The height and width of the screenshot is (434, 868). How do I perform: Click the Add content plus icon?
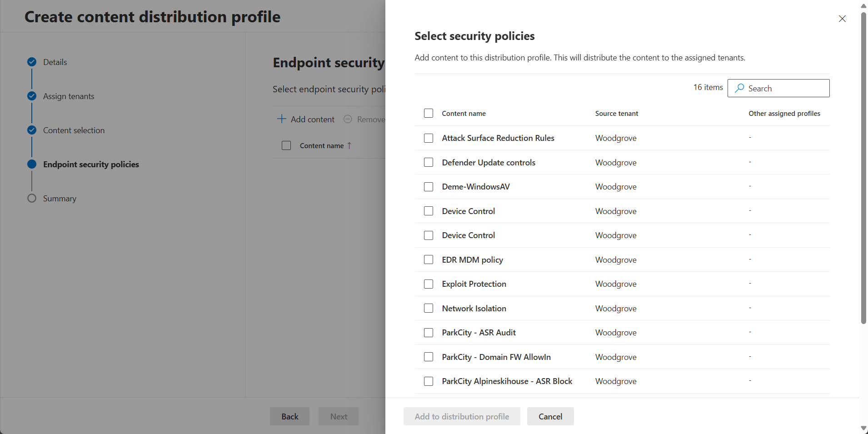tap(281, 119)
